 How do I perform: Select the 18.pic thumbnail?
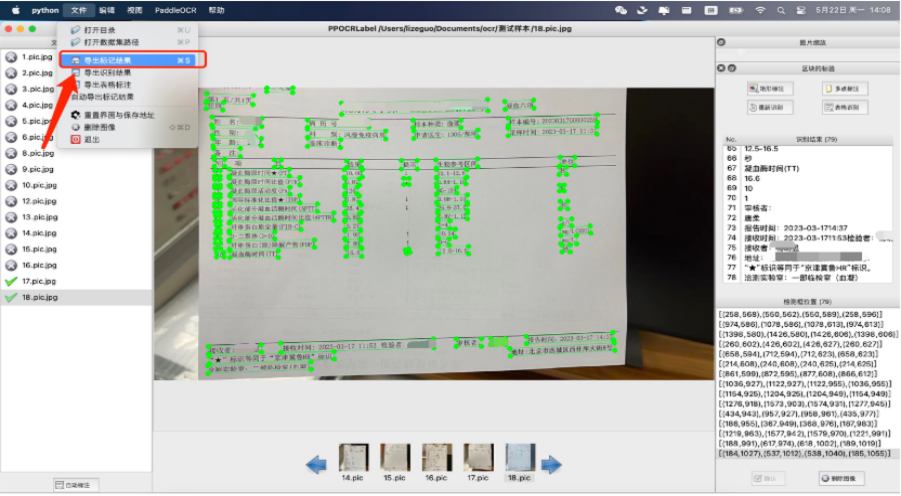tap(520, 462)
